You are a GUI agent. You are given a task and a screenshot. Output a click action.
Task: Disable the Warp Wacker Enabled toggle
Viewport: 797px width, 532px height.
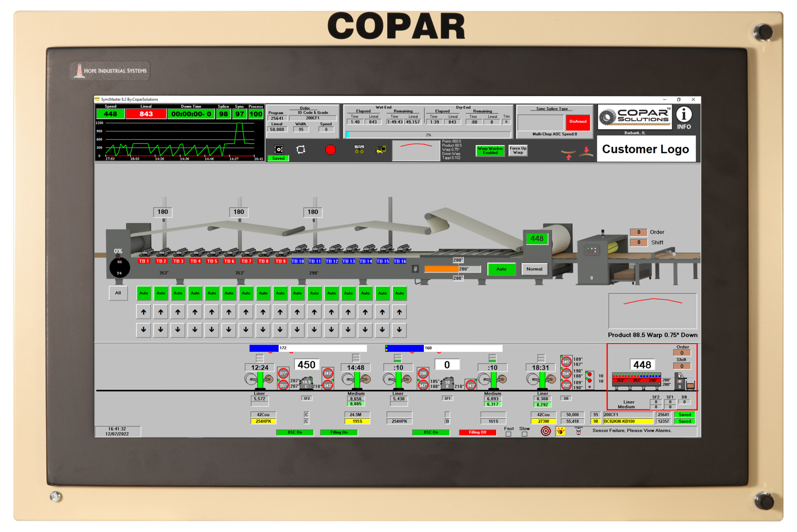coord(490,151)
